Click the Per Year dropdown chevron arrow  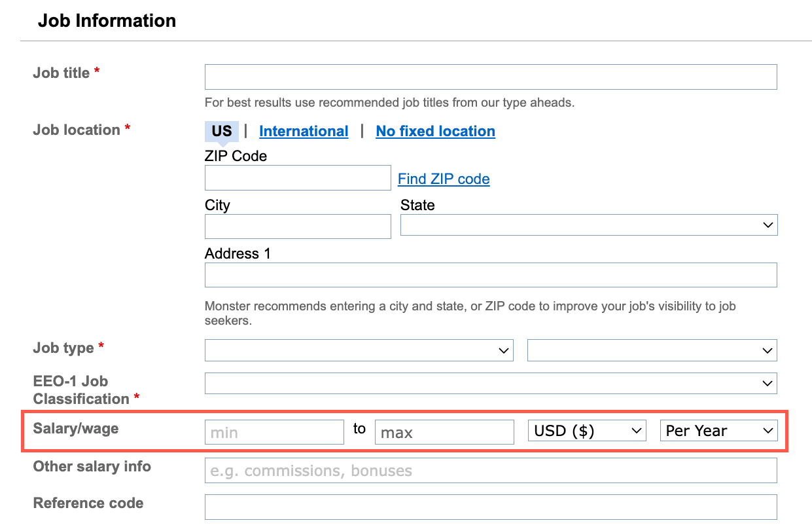coord(768,431)
